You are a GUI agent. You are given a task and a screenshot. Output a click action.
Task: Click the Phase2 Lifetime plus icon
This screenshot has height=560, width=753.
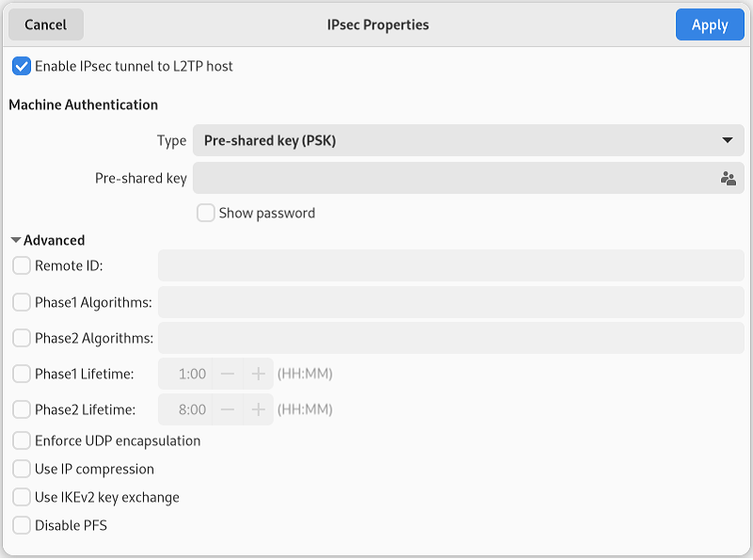[x=258, y=409]
